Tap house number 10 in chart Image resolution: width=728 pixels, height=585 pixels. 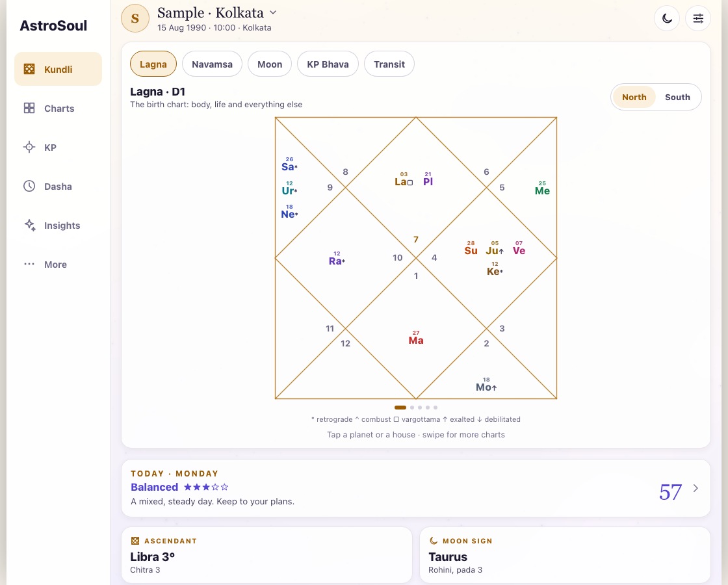coord(397,257)
